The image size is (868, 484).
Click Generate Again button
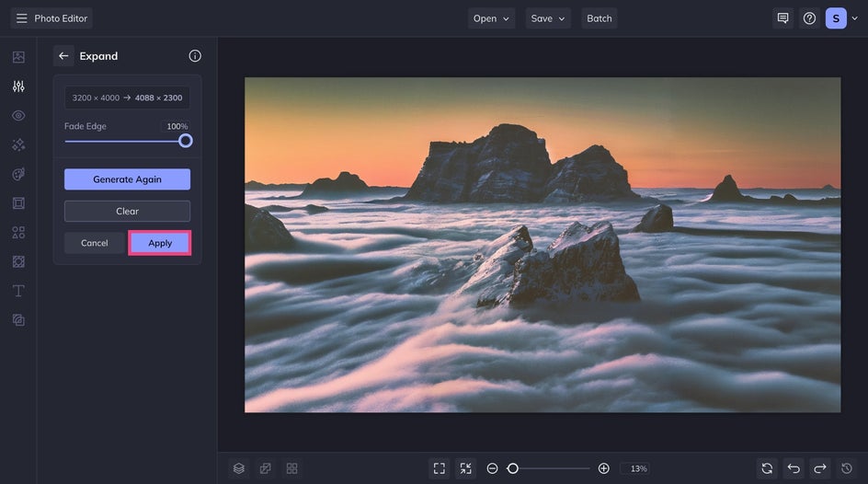(127, 179)
